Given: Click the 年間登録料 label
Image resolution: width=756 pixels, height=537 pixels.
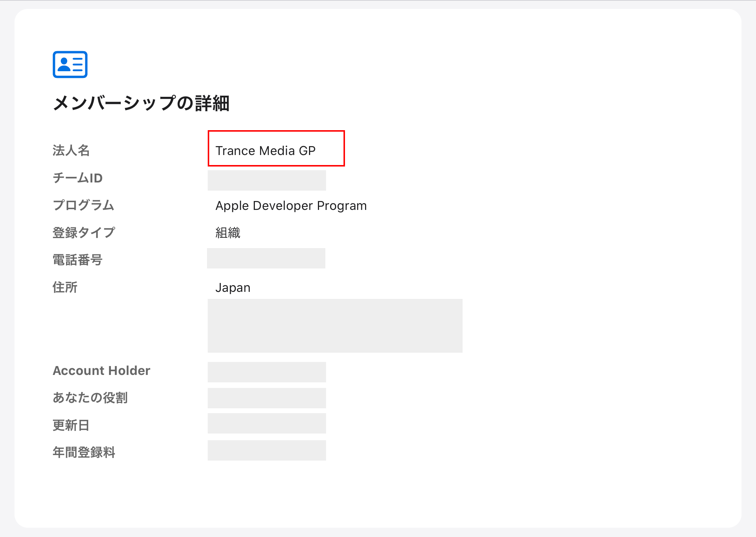Looking at the screenshot, I should point(84,452).
